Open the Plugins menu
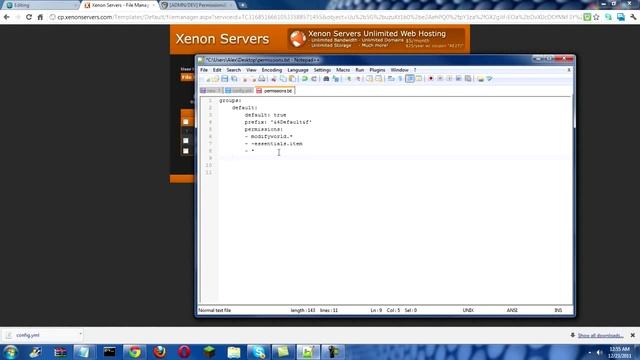The width and height of the screenshot is (640, 360). [377, 70]
